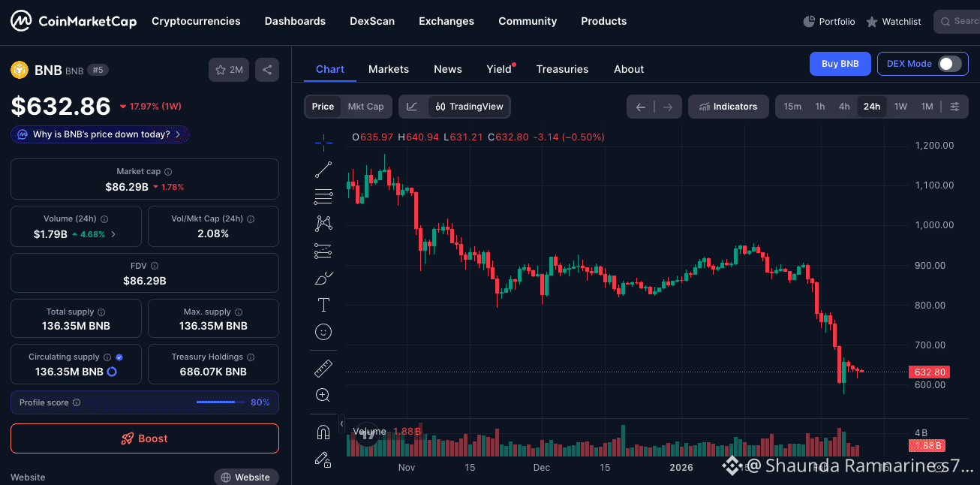Select the crosshair cursor tool
980x485 pixels.
[323, 140]
